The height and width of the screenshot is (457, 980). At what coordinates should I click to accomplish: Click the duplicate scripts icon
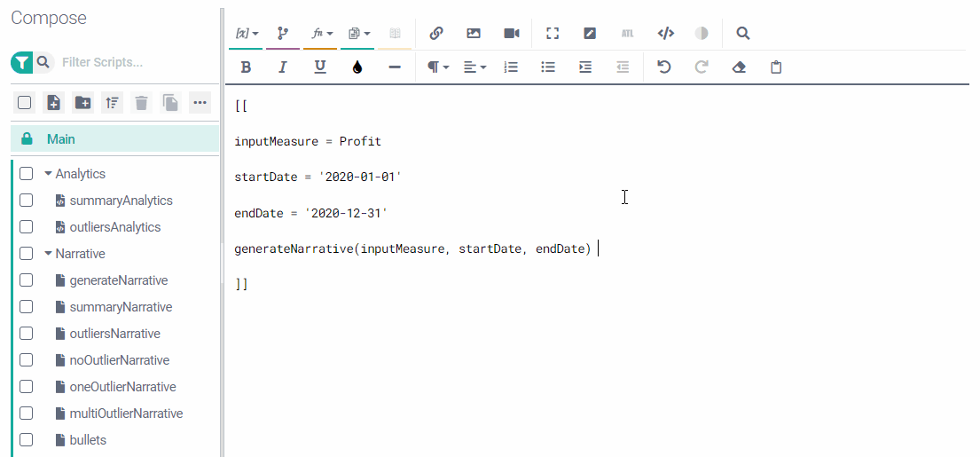[170, 103]
